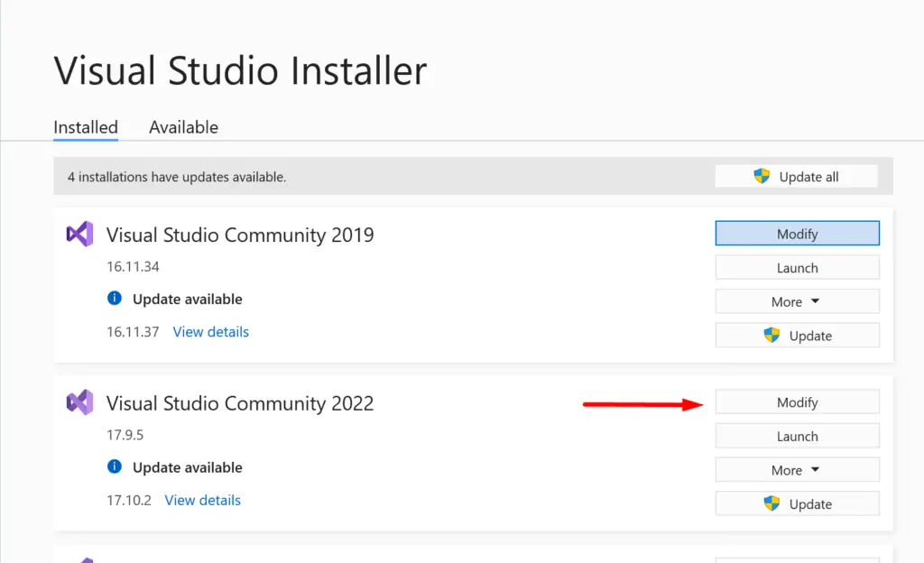Click the shield icon on Update all button

point(762,175)
